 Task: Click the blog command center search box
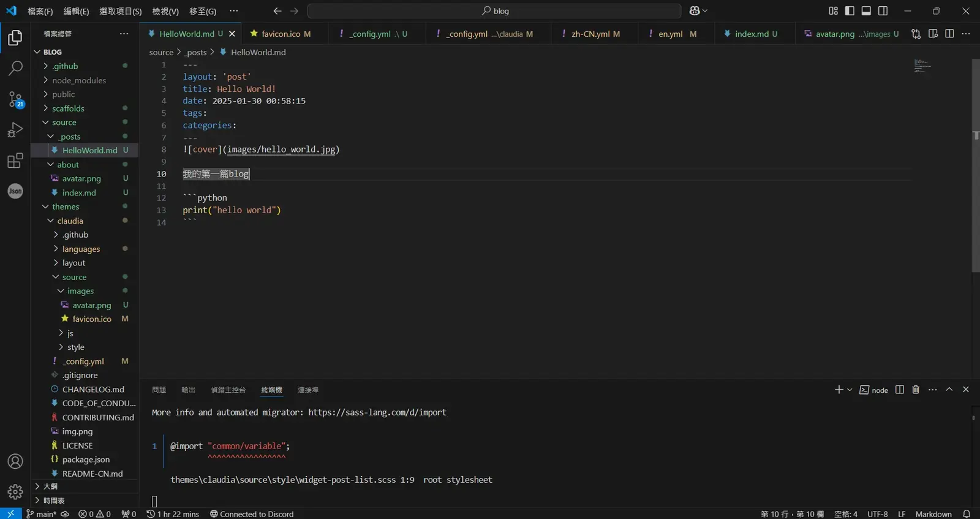[494, 11]
